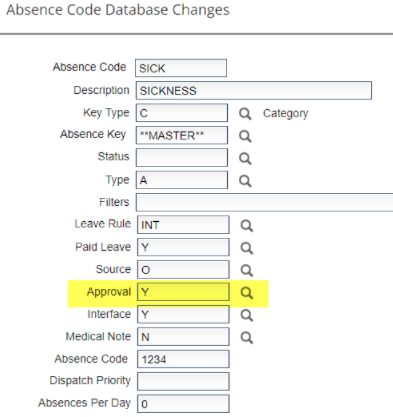Select the Key Type input box
The width and height of the screenshot is (393, 417).
182,113
